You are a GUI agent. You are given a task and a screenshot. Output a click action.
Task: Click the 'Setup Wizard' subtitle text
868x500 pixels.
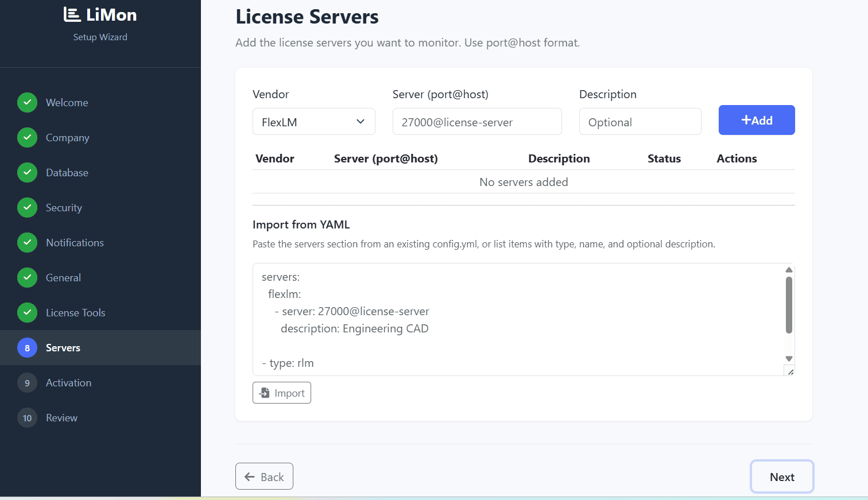pos(100,37)
